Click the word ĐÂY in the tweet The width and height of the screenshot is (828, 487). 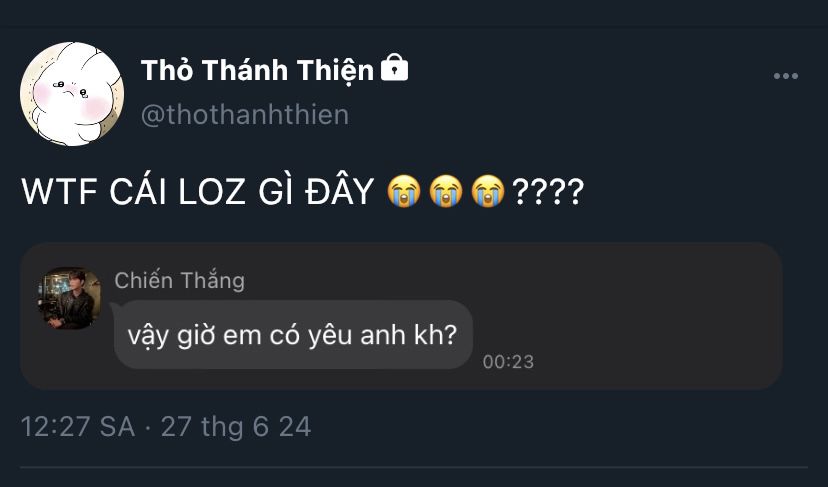point(340,190)
